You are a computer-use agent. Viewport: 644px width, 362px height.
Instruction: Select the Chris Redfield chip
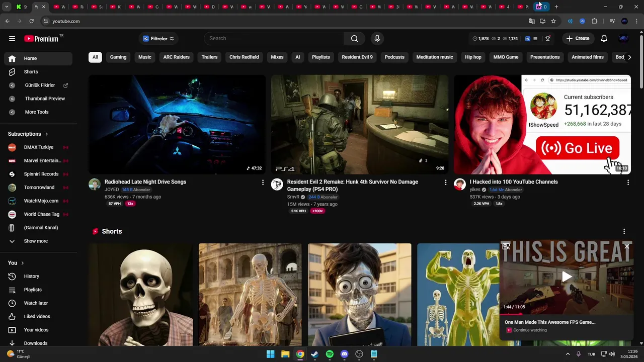[x=244, y=57]
